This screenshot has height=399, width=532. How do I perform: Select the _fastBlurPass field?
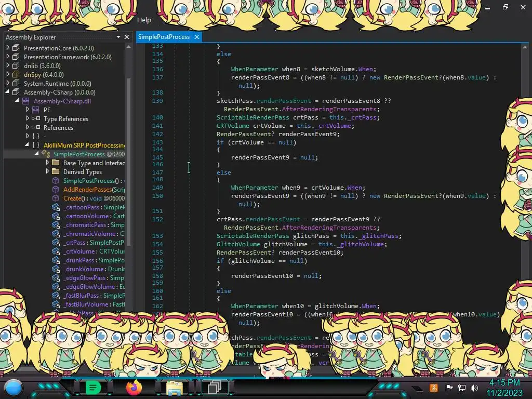click(x=94, y=295)
